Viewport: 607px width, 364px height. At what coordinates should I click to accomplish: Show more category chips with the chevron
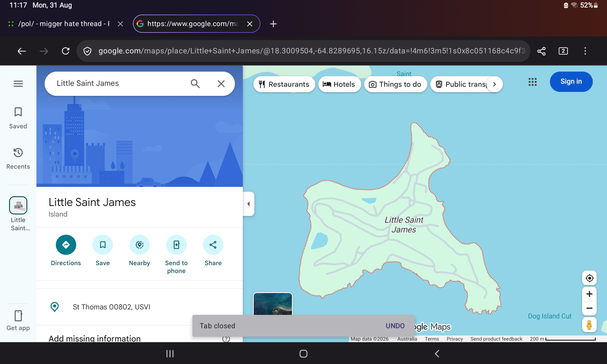pos(495,84)
